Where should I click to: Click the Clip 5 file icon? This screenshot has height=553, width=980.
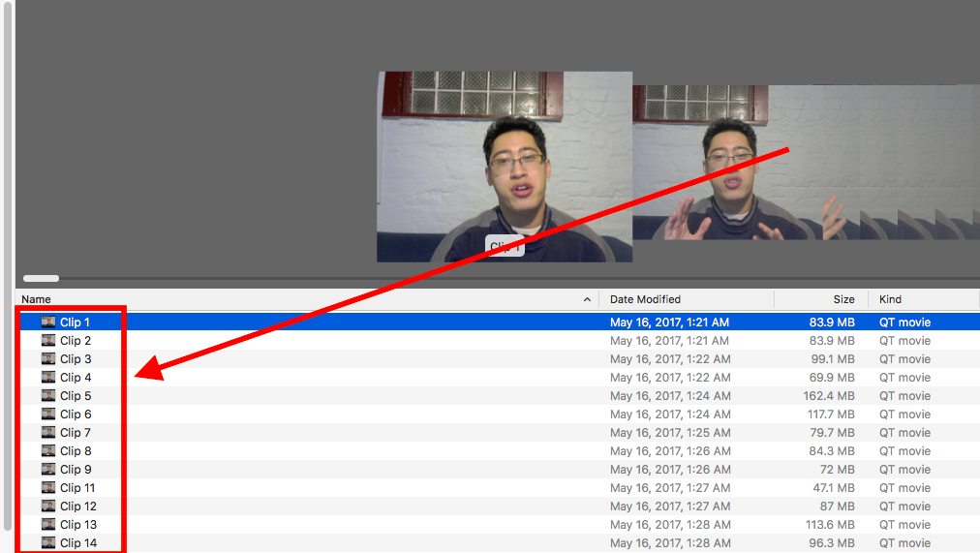click(x=48, y=395)
